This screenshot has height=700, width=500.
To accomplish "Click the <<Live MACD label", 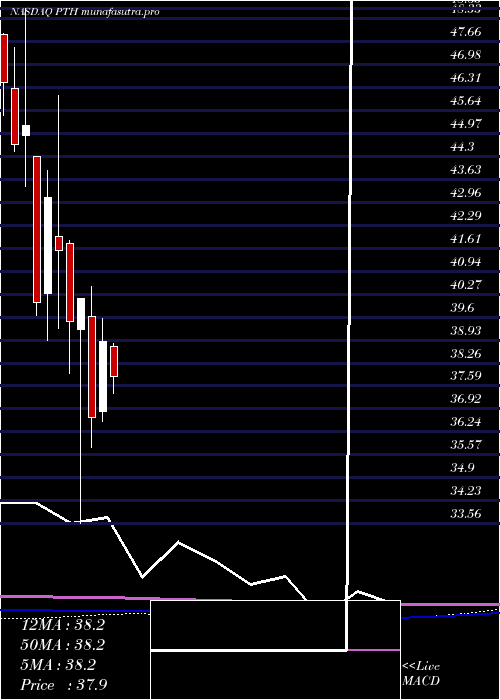I will (421, 674).
